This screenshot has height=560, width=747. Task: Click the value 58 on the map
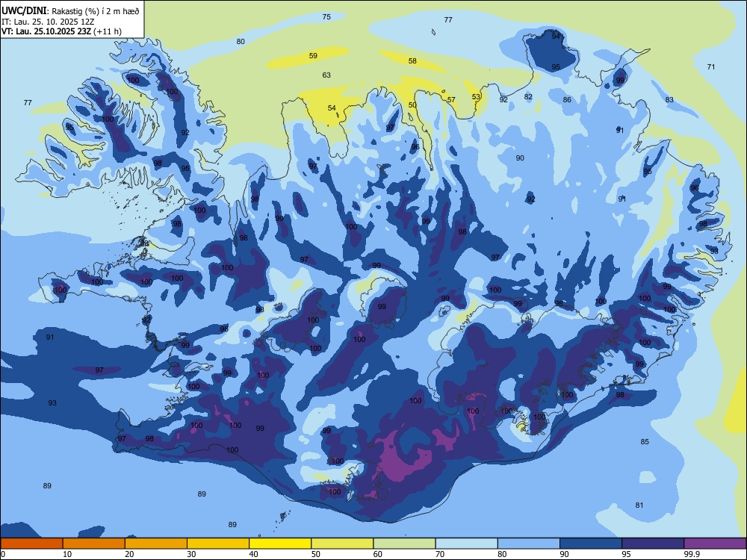pyautogui.click(x=412, y=61)
